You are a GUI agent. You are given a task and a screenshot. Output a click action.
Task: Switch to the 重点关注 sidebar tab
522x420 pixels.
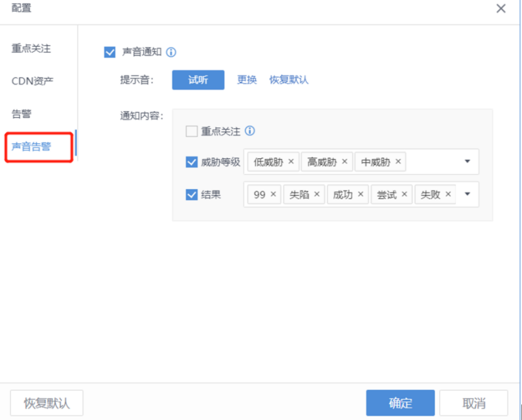coord(31,48)
